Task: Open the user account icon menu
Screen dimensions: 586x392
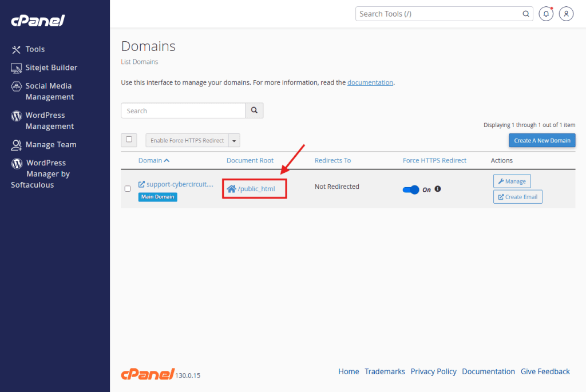Action: pyautogui.click(x=566, y=14)
